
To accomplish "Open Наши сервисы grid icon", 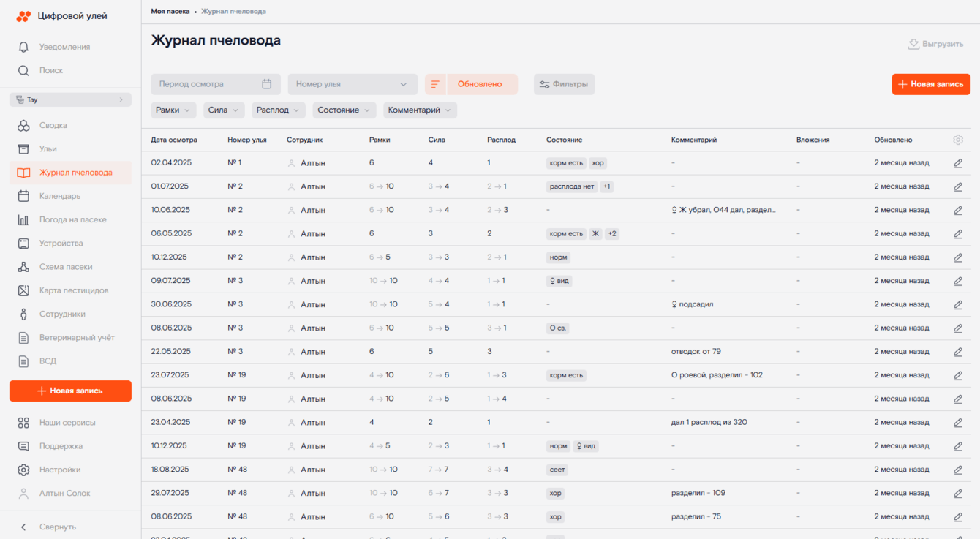I will pos(23,423).
